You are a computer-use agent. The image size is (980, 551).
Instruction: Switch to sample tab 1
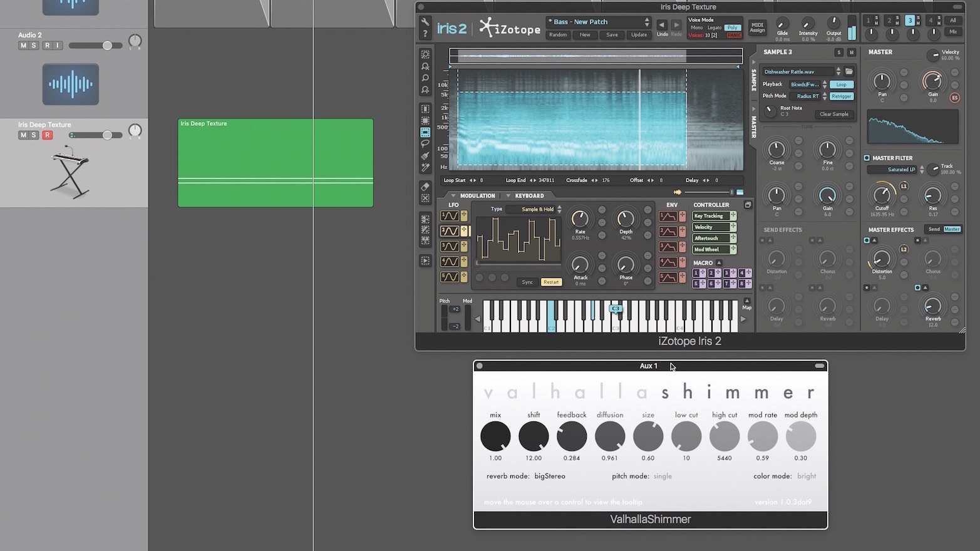click(x=869, y=21)
